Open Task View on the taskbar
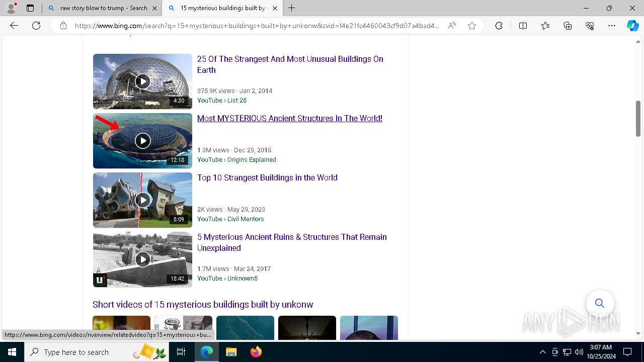The width and height of the screenshot is (644, 362). [x=181, y=352]
